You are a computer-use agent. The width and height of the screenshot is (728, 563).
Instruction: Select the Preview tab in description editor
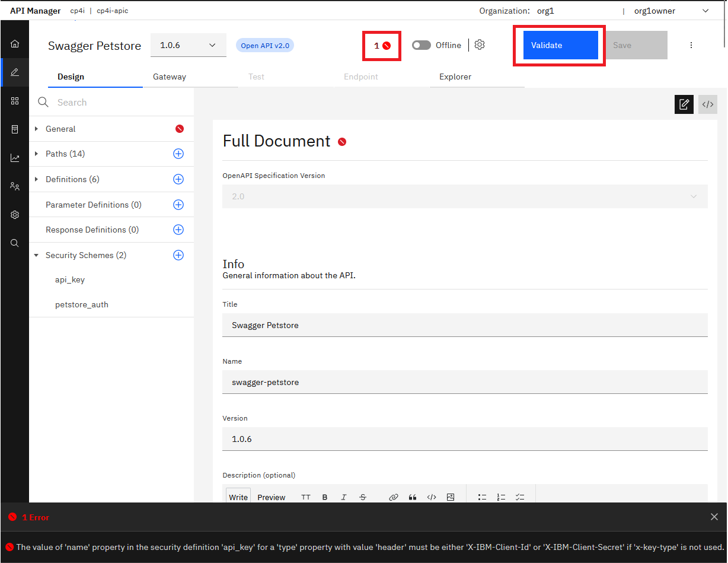tap(272, 497)
